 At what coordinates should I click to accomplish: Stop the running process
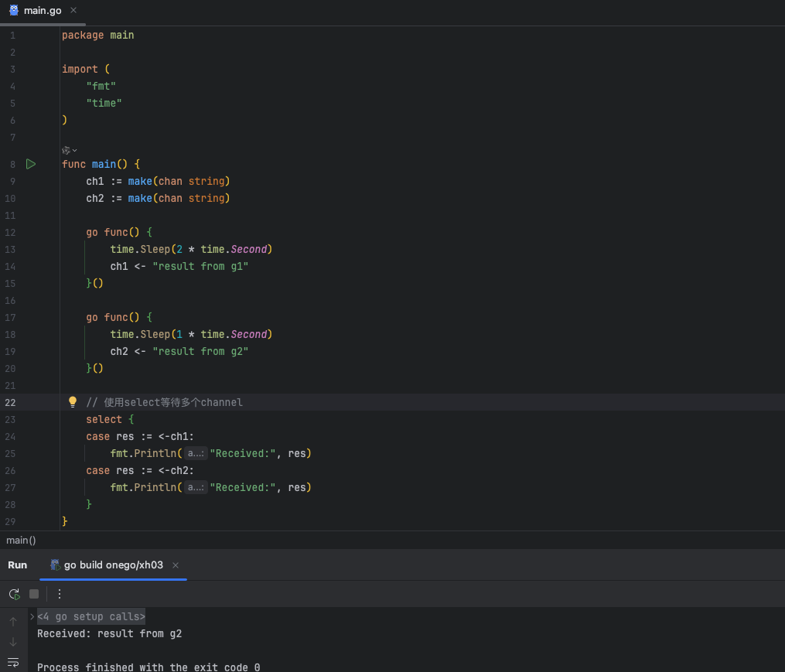(x=34, y=594)
